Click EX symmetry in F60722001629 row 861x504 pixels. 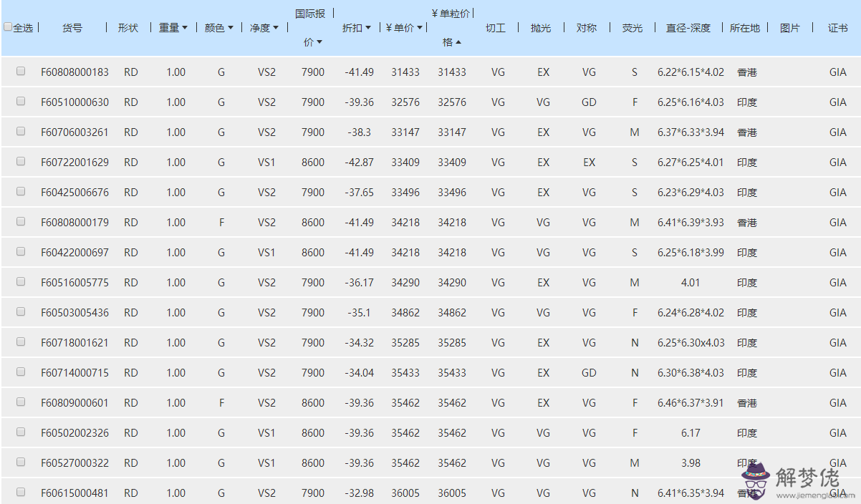(589, 163)
